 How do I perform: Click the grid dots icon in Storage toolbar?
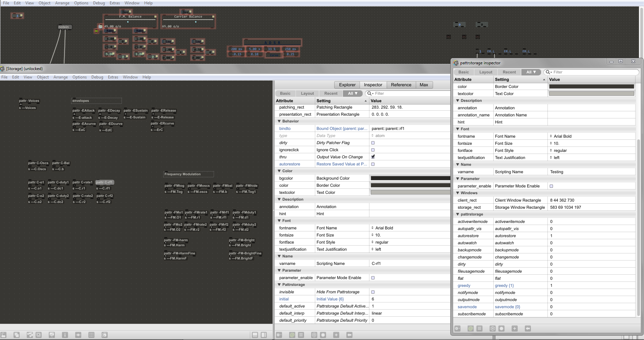point(91,335)
